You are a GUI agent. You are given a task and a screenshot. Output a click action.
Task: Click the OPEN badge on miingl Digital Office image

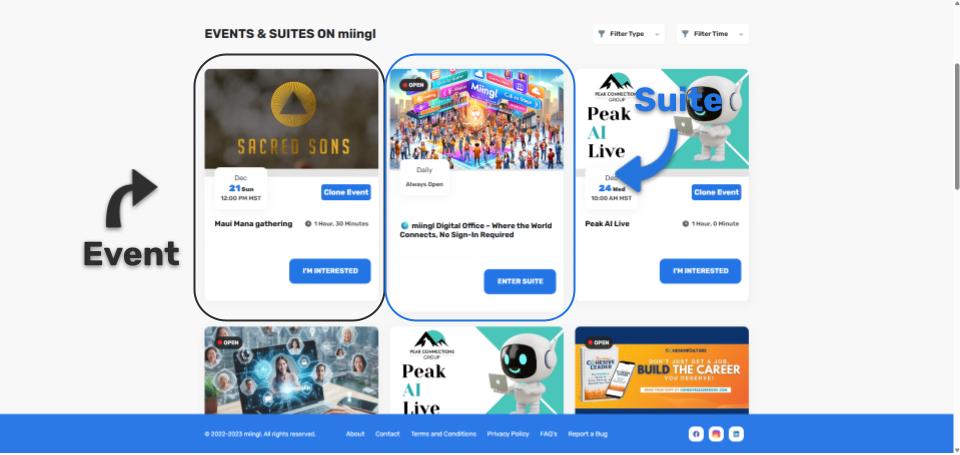[x=414, y=85]
